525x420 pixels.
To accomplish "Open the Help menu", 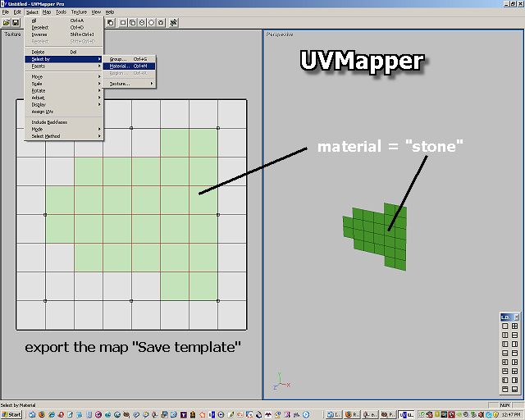I will pyautogui.click(x=110, y=12).
